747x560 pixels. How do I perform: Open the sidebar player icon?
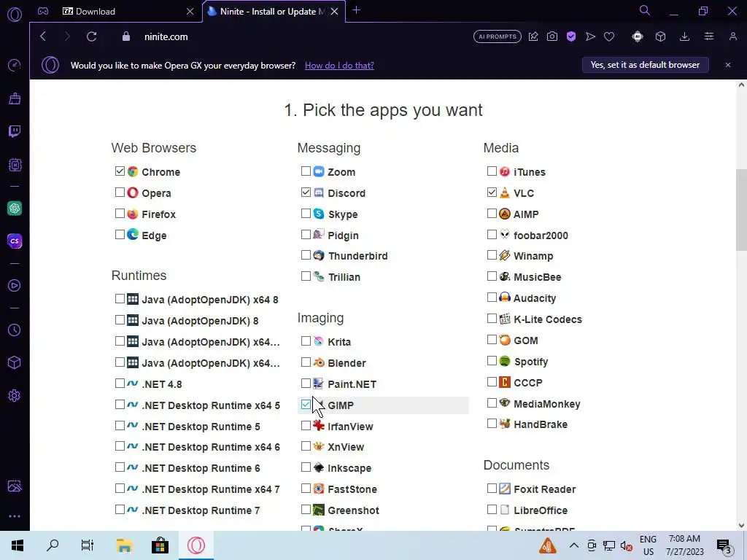(15, 285)
